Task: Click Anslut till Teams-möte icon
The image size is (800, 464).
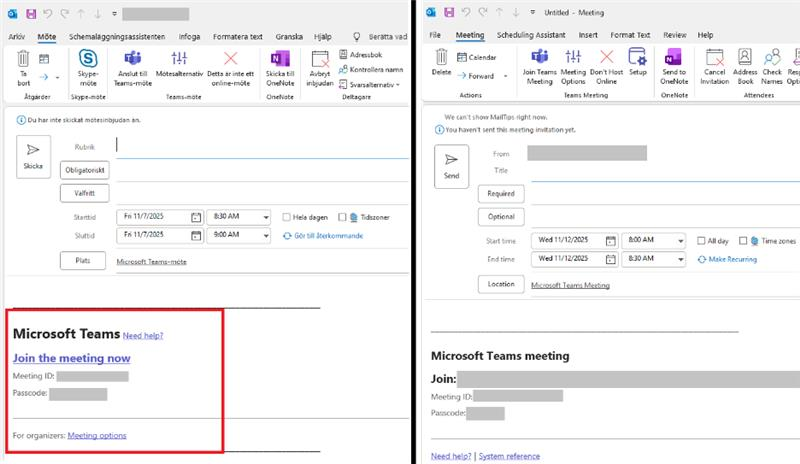Action: (x=133, y=58)
